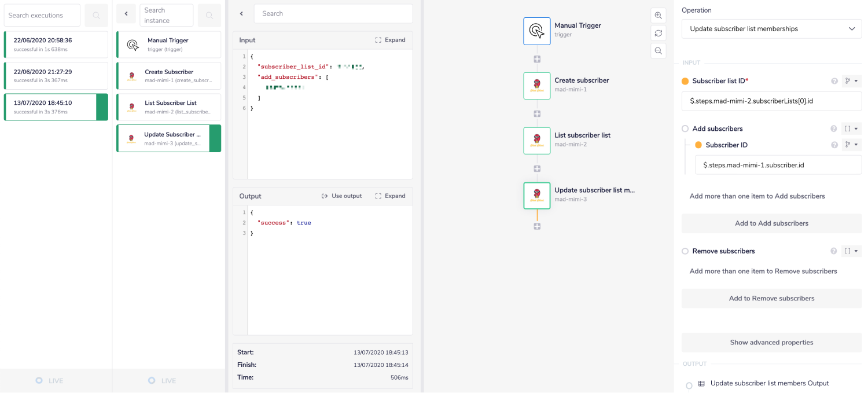Screen dimensions: 868x393
Task: Click the Subscriber ID input field
Action: [x=778, y=165]
